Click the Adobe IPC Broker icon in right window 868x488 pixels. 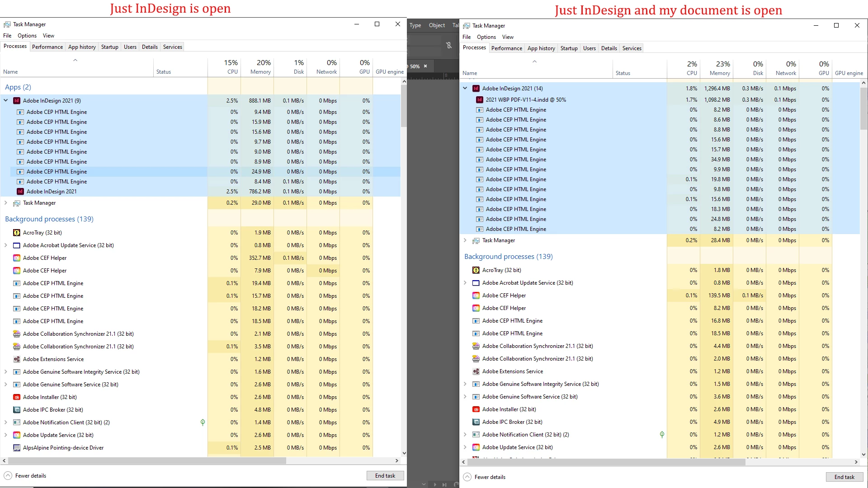point(476,422)
